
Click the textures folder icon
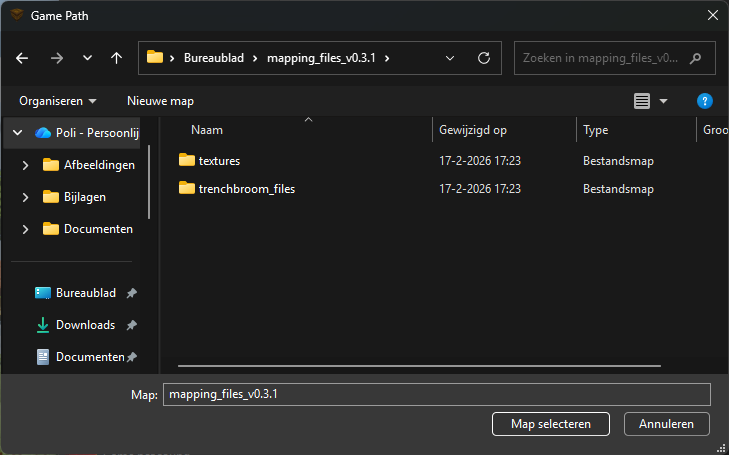click(x=187, y=160)
